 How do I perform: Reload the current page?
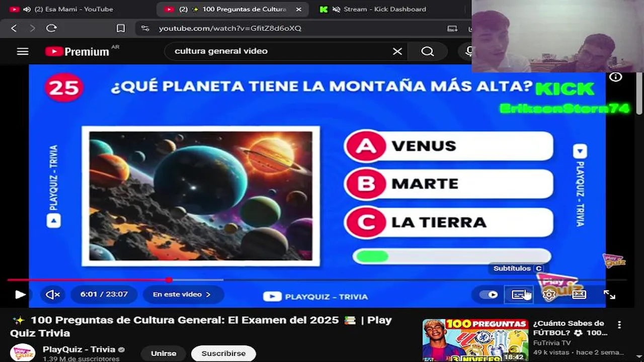tap(51, 29)
